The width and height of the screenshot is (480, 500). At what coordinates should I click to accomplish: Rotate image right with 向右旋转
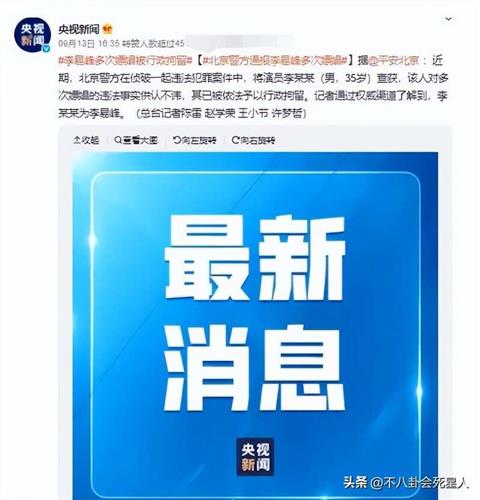click(x=253, y=140)
